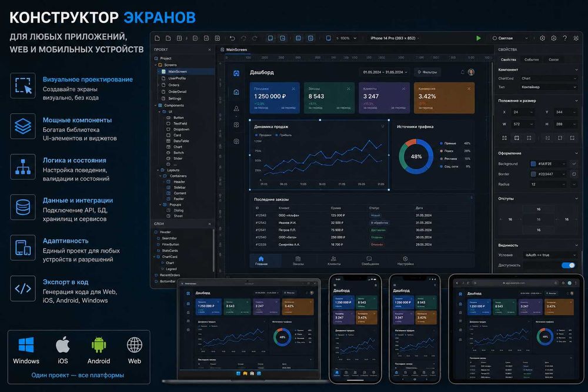This screenshot has width=588, height=392.
Task: Click the Radius input field showing 12
Action: (547, 185)
